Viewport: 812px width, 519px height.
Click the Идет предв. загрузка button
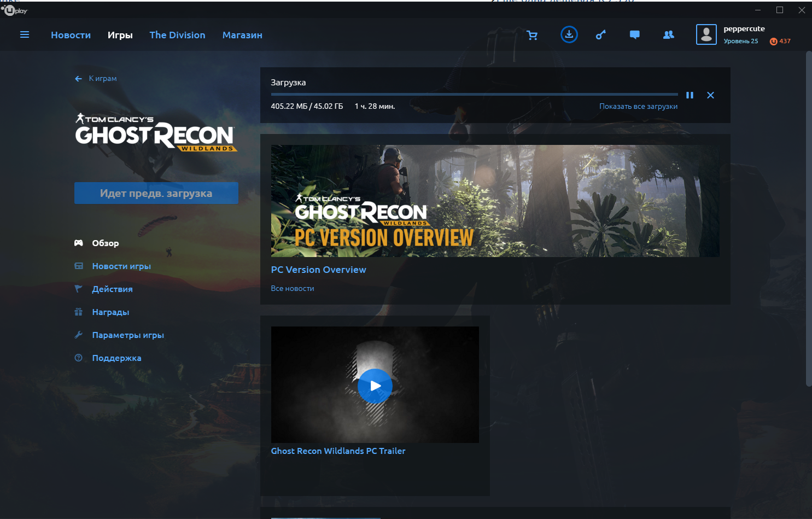coord(156,193)
